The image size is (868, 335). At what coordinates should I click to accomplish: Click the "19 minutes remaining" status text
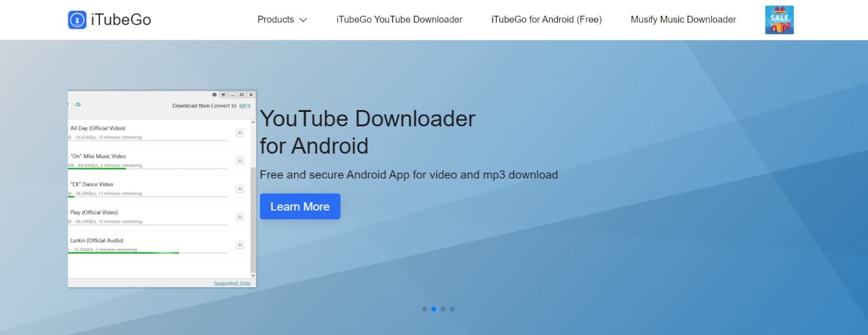(x=120, y=137)
